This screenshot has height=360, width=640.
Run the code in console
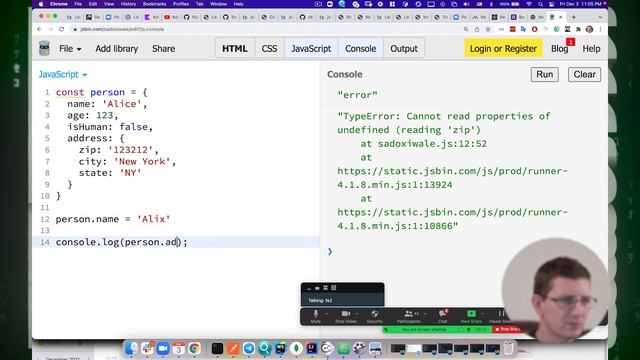[x=544, y=74]
